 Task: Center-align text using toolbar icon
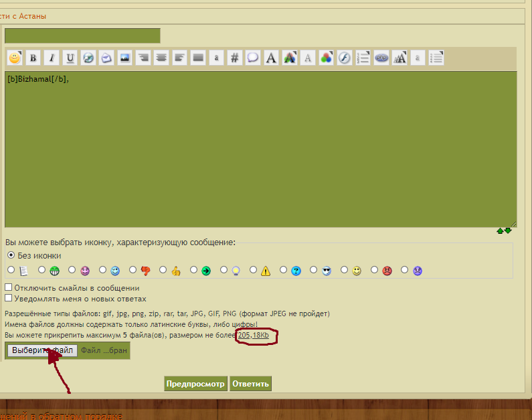click(x=161, y=58)
